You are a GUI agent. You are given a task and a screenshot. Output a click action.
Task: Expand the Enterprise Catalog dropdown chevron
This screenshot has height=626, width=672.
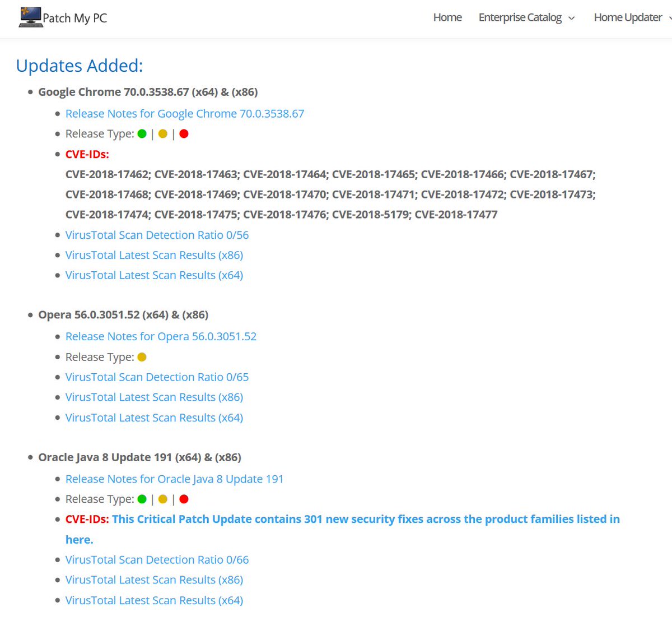point(572,18)
